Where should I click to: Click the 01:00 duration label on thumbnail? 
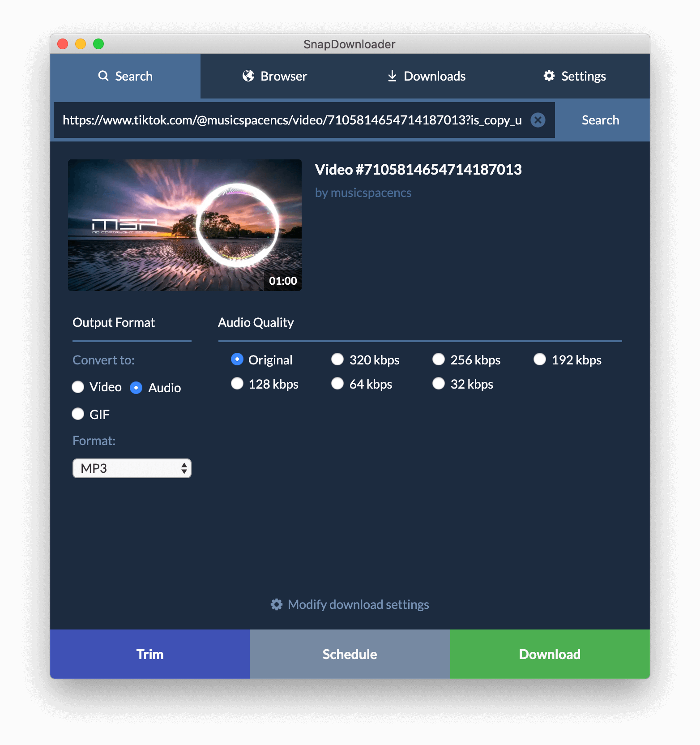[283, 281]
